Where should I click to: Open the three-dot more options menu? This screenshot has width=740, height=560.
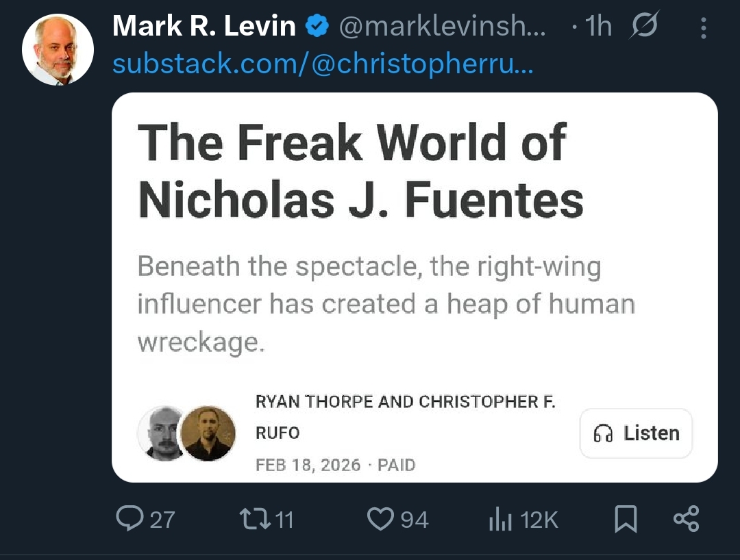point(704,27)
